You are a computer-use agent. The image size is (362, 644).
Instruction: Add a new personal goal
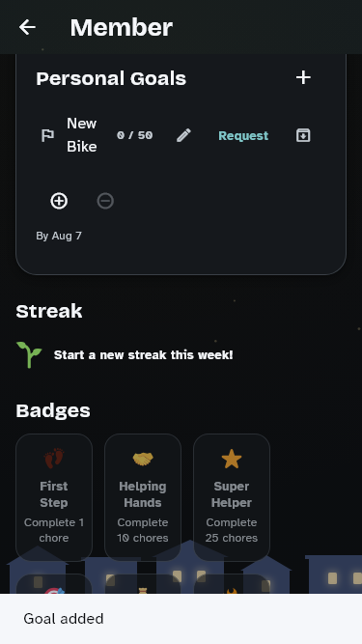click(303, 77)
